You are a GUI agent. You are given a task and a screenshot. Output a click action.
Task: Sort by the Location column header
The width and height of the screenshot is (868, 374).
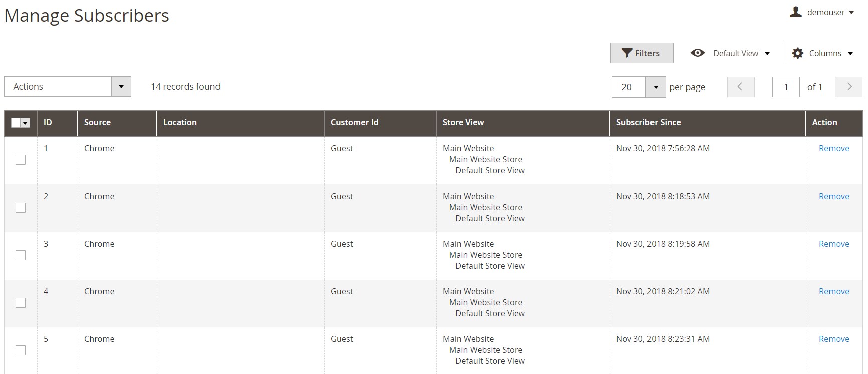[x=241, y=123]
